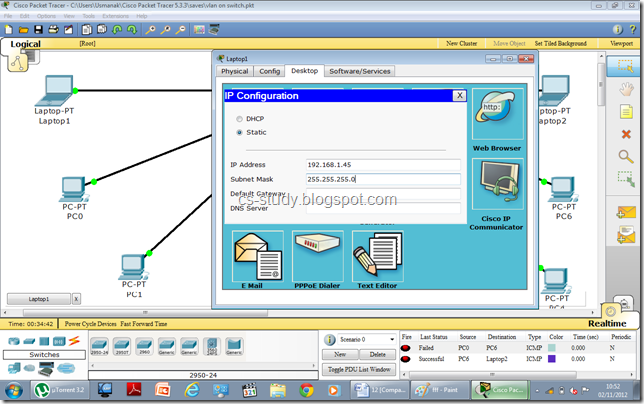Screen dimensions: 644x404
Task: Select the DHCP radio button
Action: click(239, 119)
